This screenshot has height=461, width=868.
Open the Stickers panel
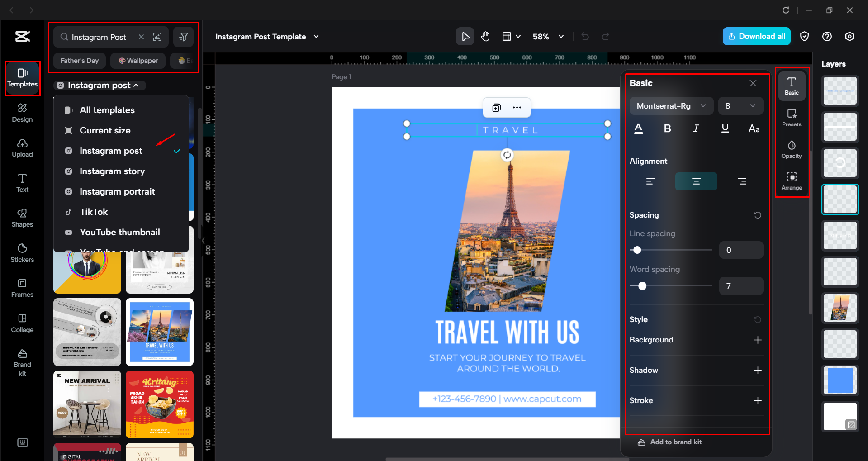[22, 253]
